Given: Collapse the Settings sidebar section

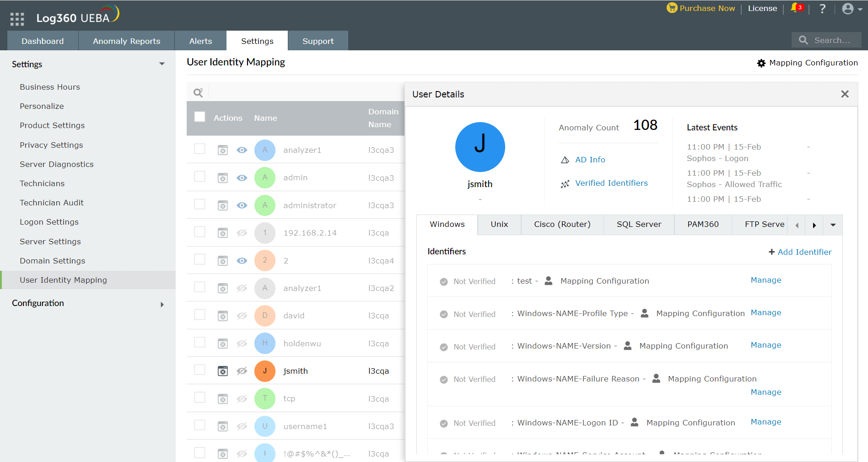Looking at the screenshot, I should tap(162, 64).
